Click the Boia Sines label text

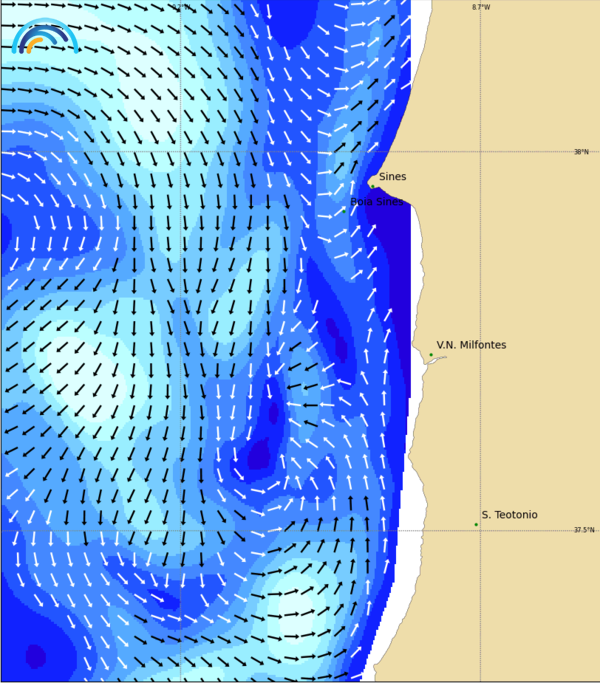(377, 201)
